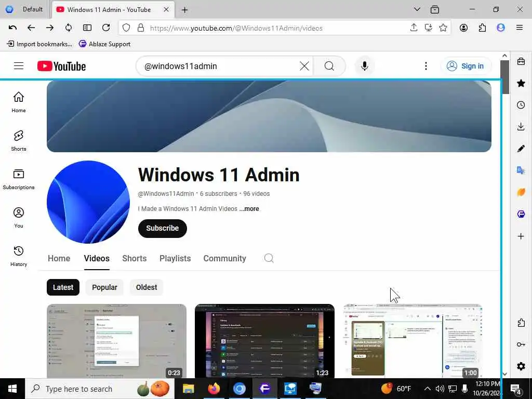Open the channel Playlists tab

(x=175, y=259)
